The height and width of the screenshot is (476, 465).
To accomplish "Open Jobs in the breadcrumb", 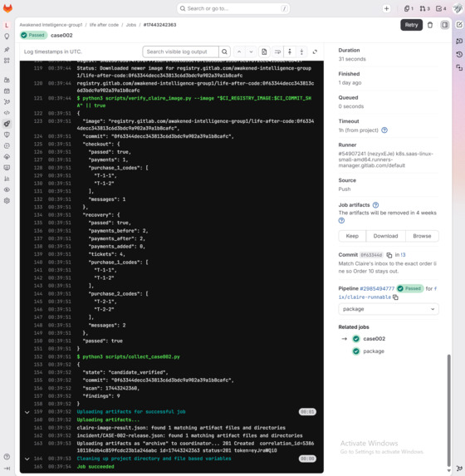I will click(x=131, y=25).
